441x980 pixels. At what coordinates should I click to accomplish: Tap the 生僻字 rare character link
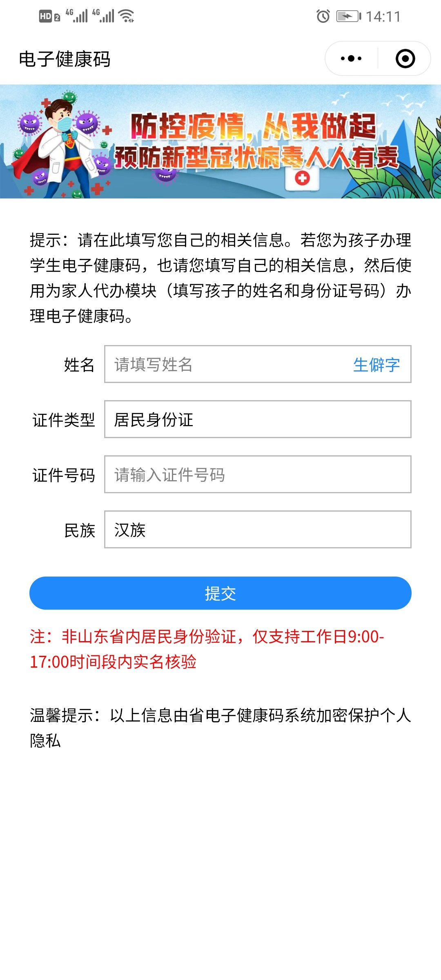[x=376, y=365]
